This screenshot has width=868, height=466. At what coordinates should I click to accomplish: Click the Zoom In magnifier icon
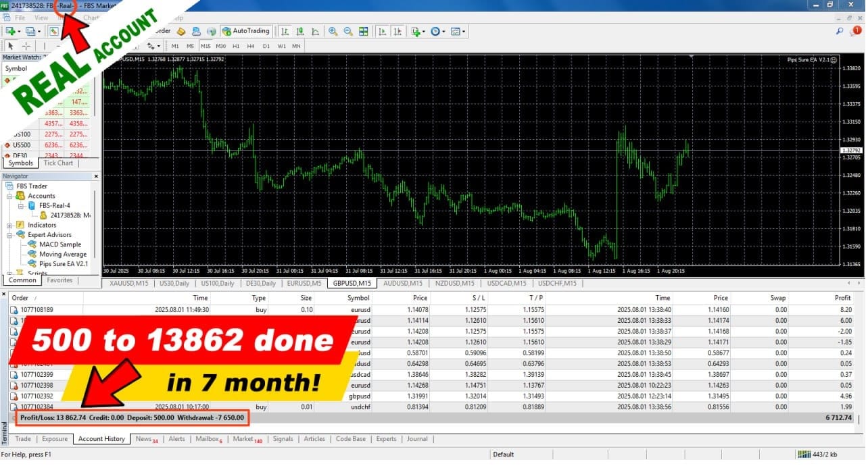pos(333,31)
